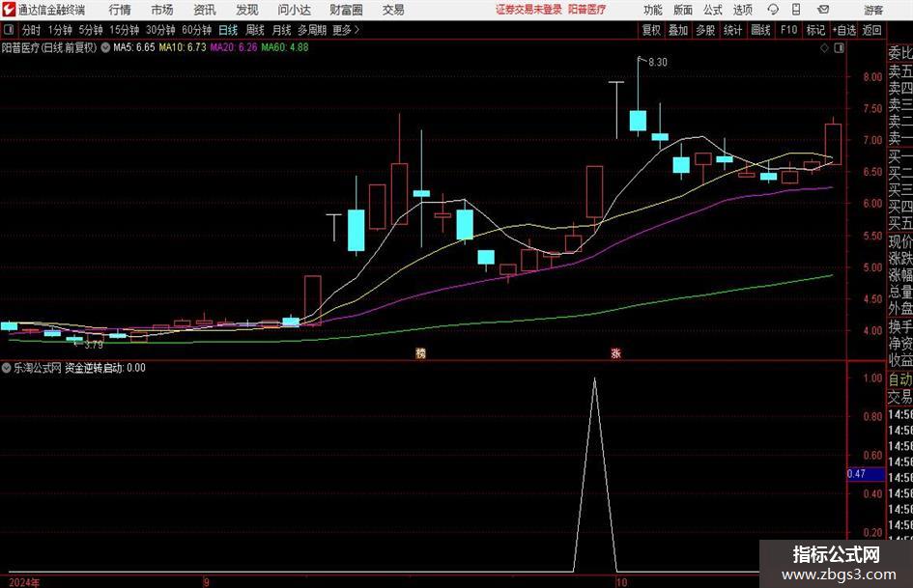913x588 pixels.
Task: Open the 发现 menu
Action: 247,10
